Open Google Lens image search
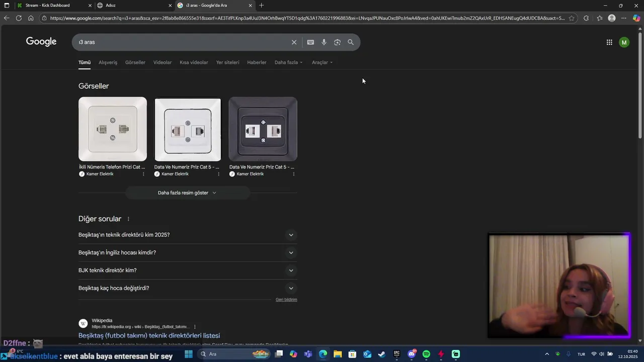Screen dimensions: 644x362 [337, 42]
